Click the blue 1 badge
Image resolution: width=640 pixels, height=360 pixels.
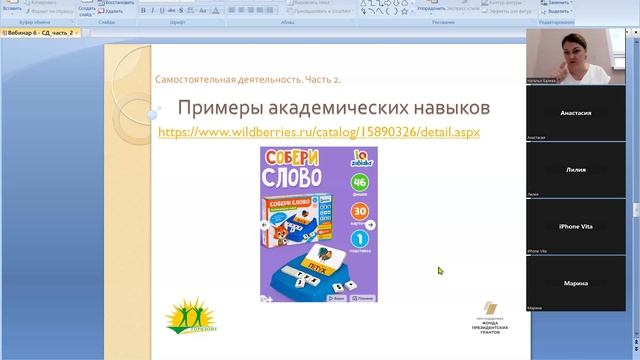point(360,240)
